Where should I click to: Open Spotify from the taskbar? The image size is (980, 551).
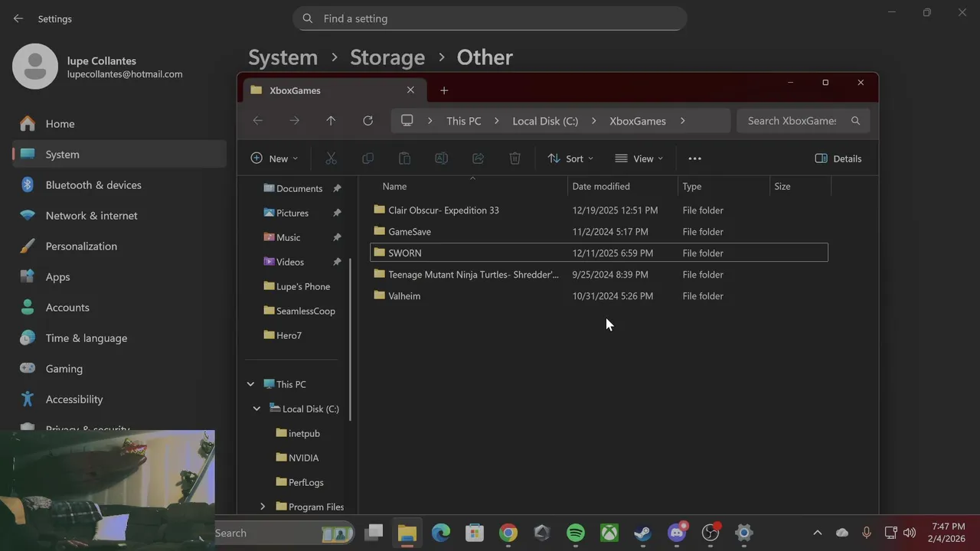point(576,533)
